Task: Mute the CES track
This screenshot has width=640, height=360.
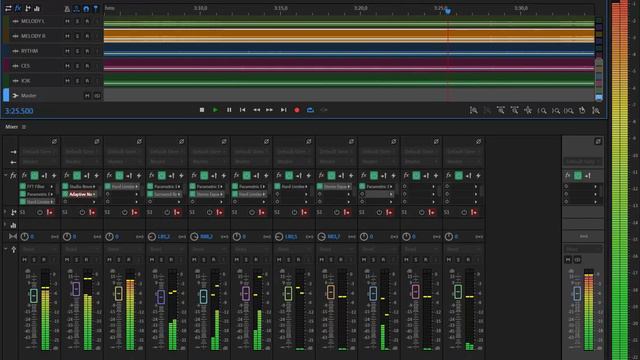Action: pos(67,66)
